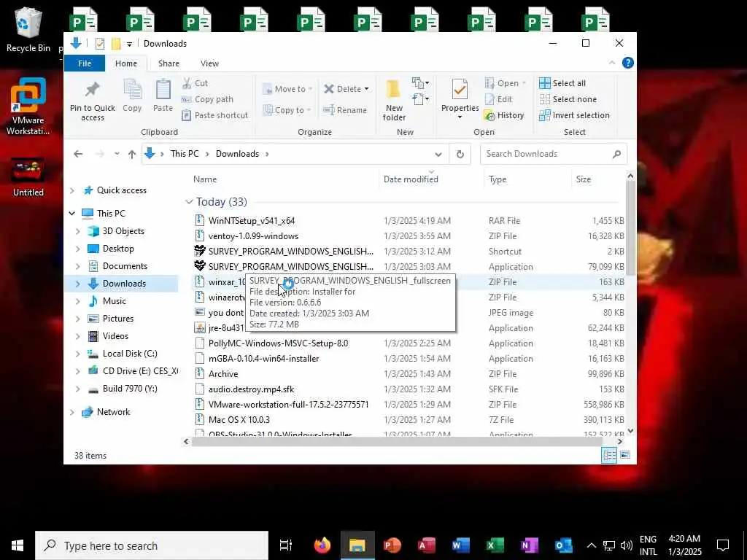Click the Help question mark icon
The image size is (747, 560).
pyautogui.click(x=628, y=63)
